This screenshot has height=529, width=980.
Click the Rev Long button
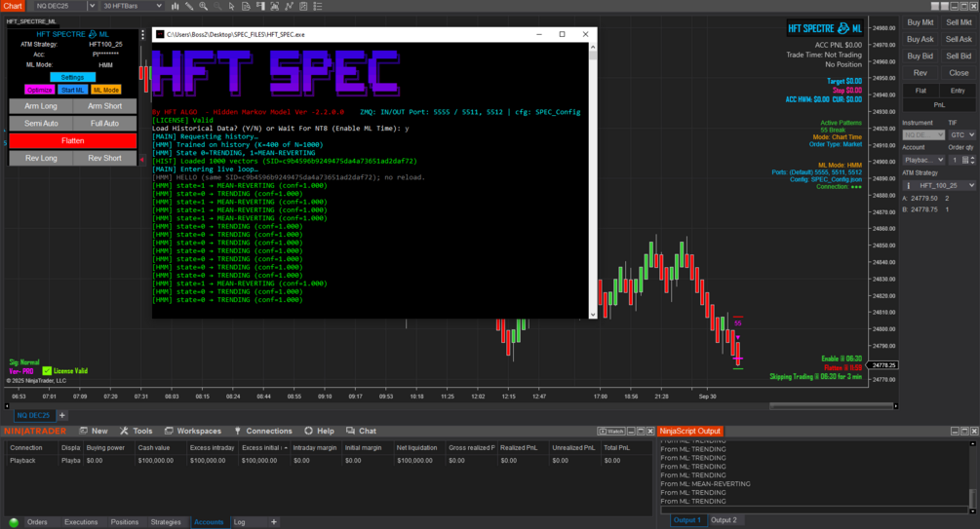click(x=41, y=158)
